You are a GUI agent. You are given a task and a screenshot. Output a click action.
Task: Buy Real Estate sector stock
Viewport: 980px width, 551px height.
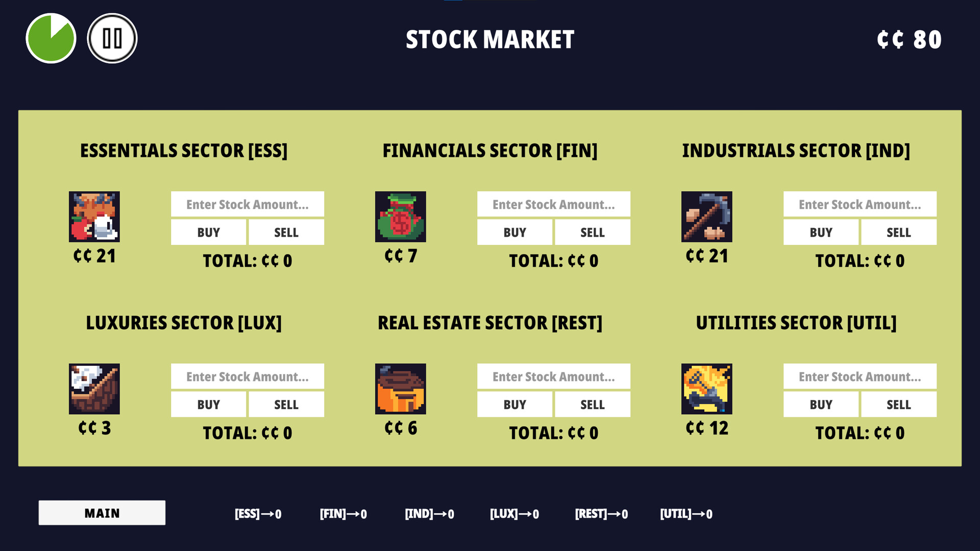514,405
